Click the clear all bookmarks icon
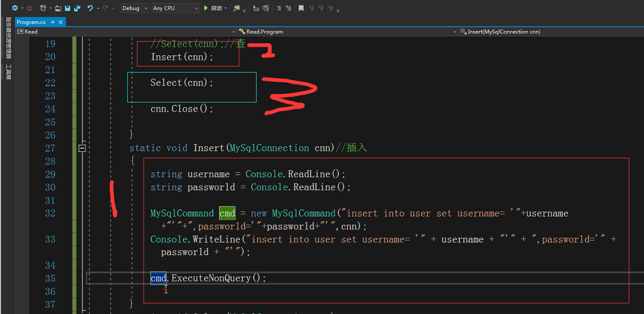The height and width of the screenshot is (314, 644). pyautogui.click(x=330, y=8)
